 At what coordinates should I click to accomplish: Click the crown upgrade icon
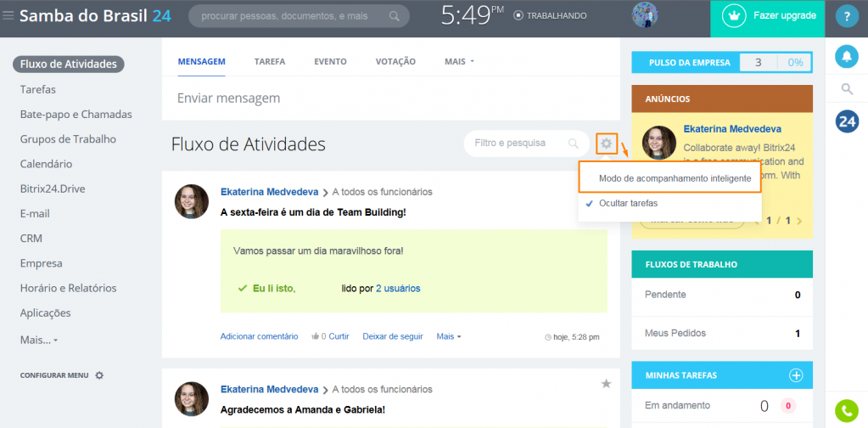[x=735, y=15]
